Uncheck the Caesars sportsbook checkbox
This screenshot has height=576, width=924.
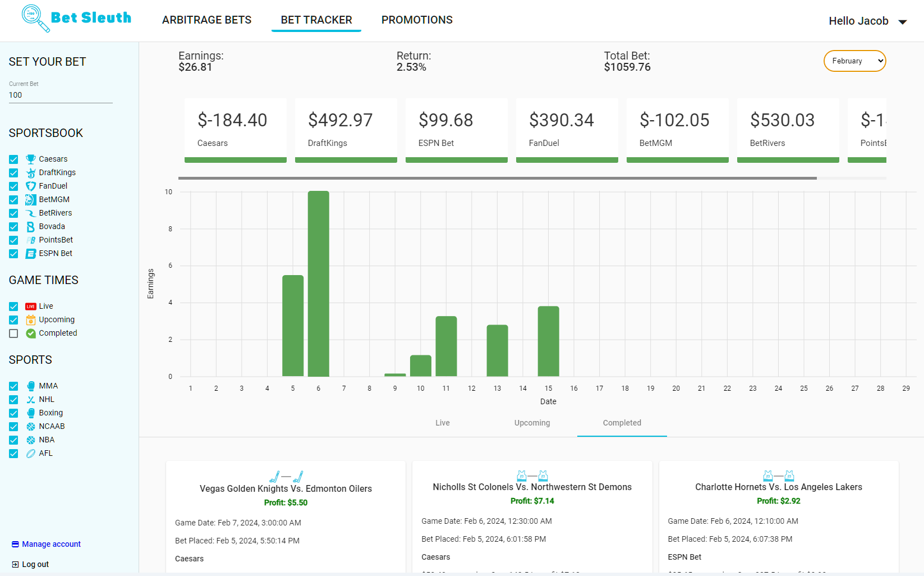pyautogui.click(x=13, y=159)
